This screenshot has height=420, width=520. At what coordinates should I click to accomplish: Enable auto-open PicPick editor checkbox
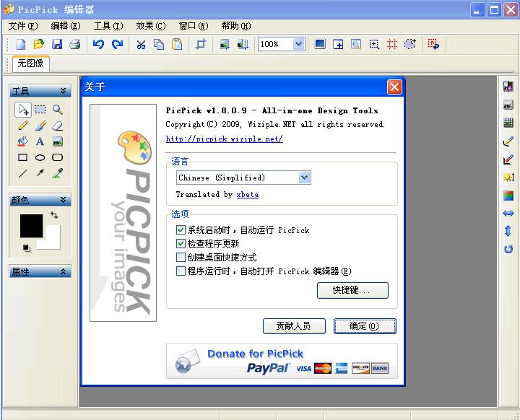(x=181, y=271)
